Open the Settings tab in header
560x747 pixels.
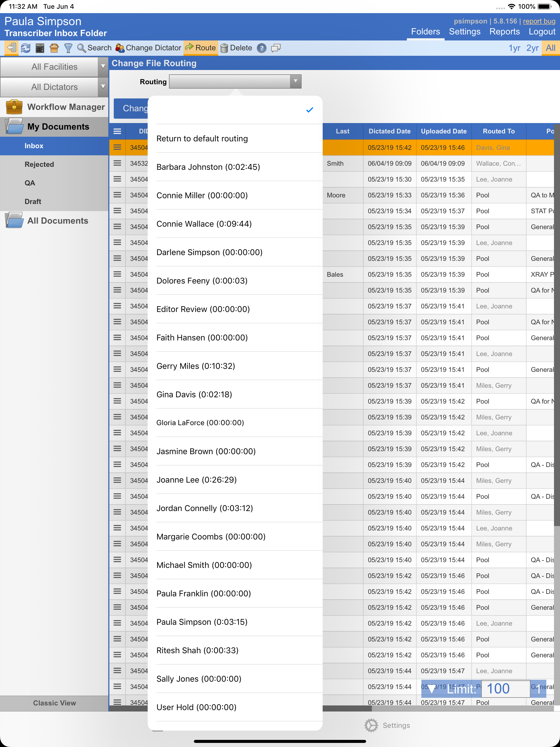tap(464, 32)
